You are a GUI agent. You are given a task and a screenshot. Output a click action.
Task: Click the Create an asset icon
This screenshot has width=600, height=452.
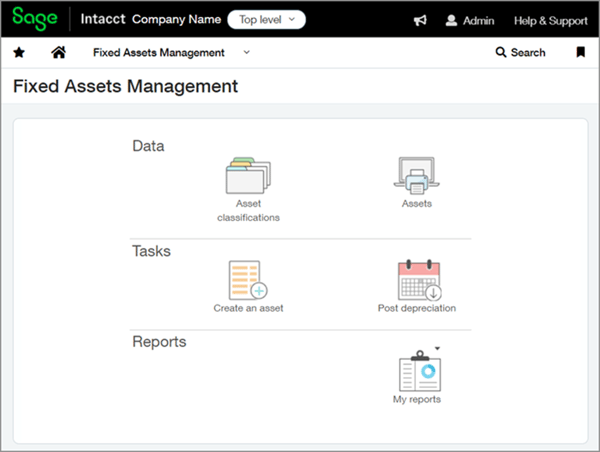248,281
